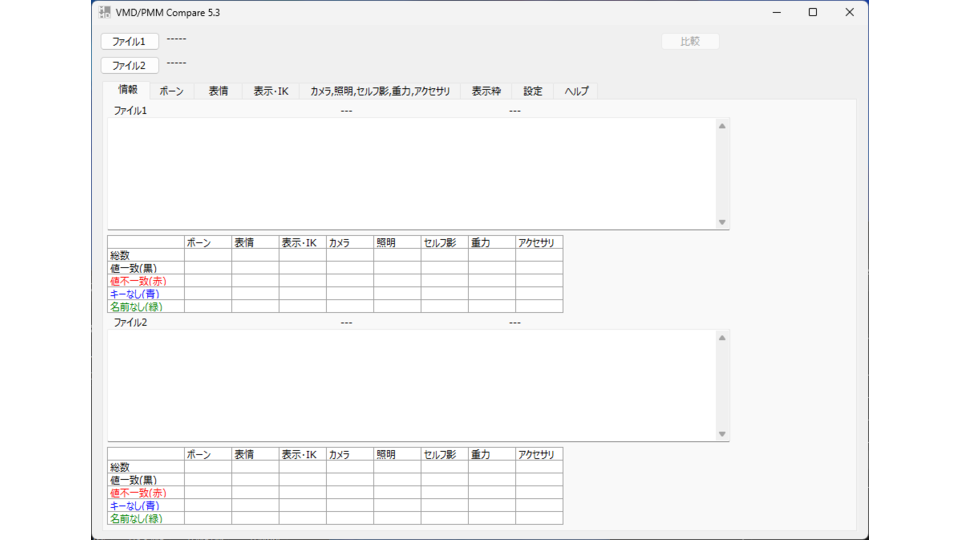Image resolution: width=960 pixels, height=540 pixels.
Task: Click 総数 row label in lower table
Action: (x=119, y=467)
